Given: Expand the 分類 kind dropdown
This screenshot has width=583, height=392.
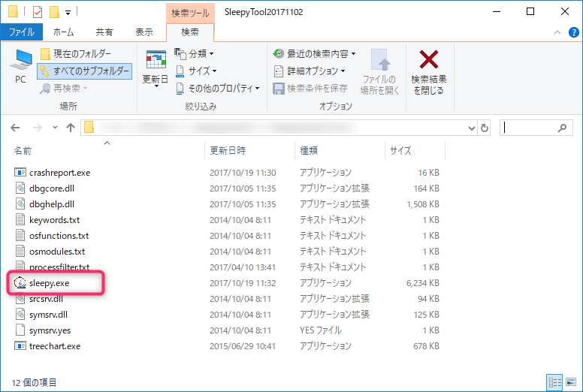Looking at the screenshot, I should pyautogui.click(x=194, y=54).
